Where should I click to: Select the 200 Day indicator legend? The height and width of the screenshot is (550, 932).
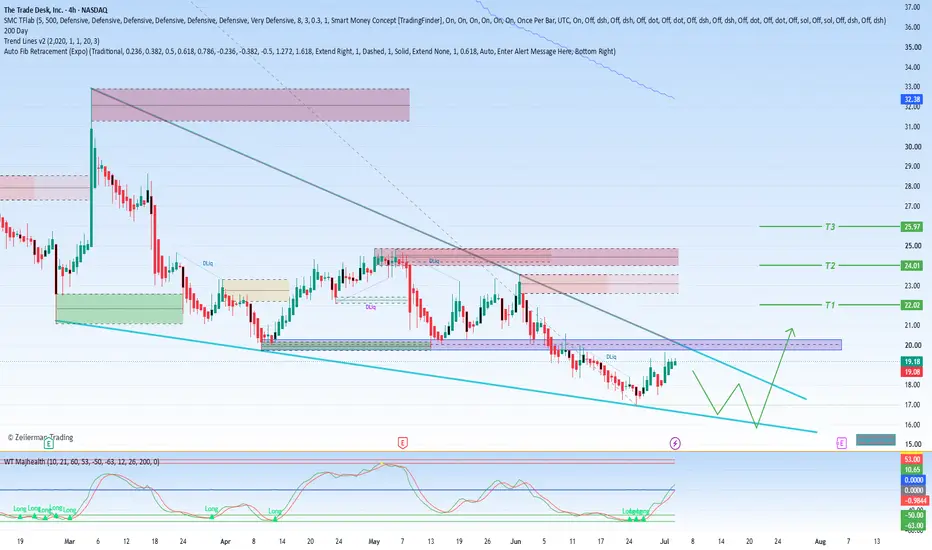[15, 31]
